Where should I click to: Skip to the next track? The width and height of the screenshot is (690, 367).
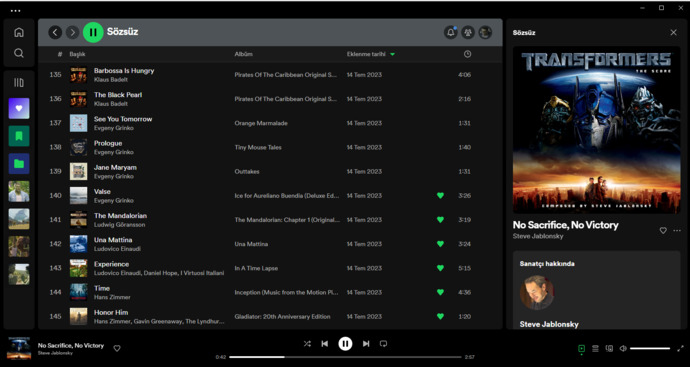click(x=366, y=344)
